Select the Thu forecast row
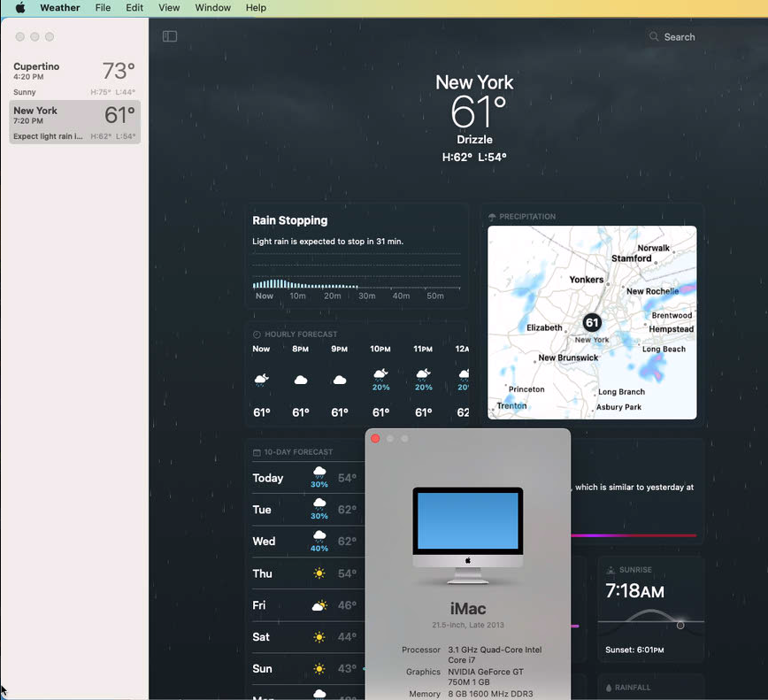This screenshot has width=768, height=700. click(x=309, y=573)
